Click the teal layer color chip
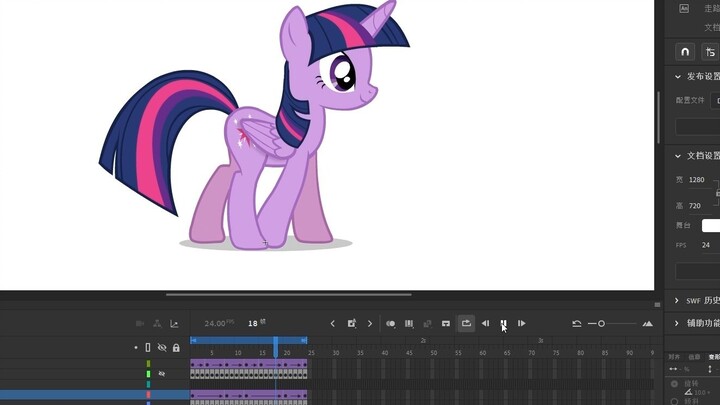This screenshot has width=720, height=405. point(148,384)
